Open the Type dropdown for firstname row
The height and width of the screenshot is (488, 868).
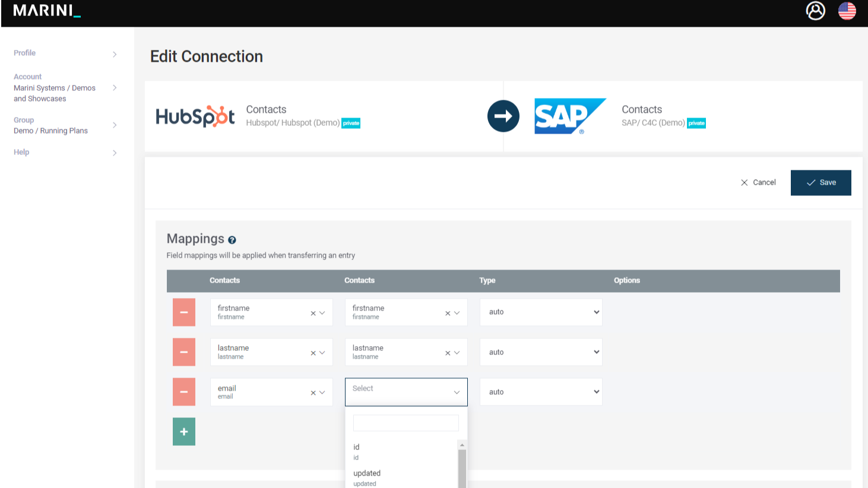pyautogui.click(x=541, y=312)
